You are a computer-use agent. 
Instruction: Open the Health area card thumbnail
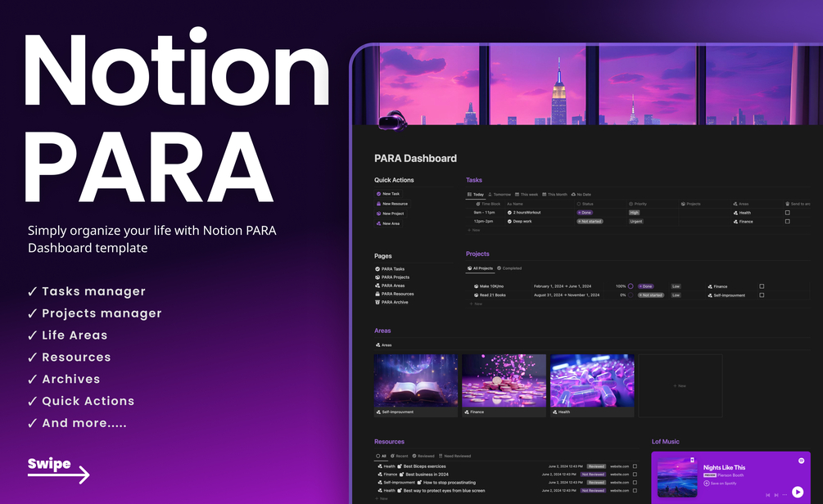tap(592, 380)
